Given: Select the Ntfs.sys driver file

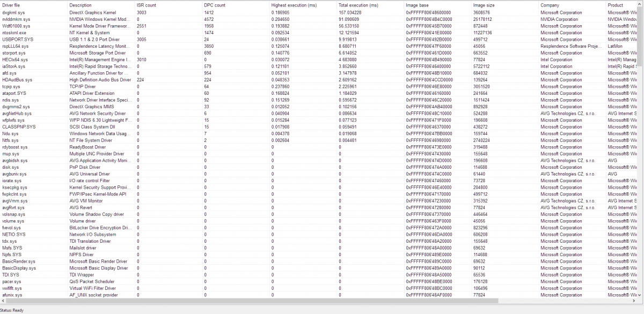Looking at the screenshot, I should pos(10,140).
